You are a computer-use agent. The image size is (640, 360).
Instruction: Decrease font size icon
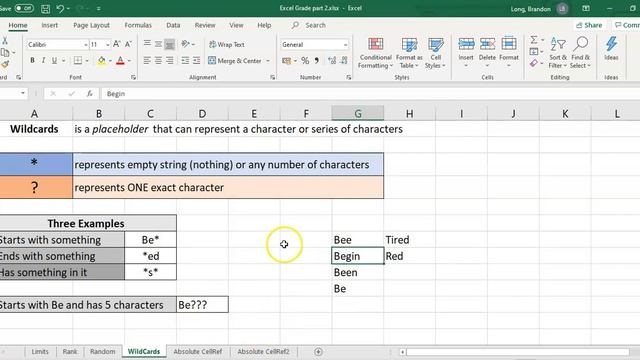[128, 44]
